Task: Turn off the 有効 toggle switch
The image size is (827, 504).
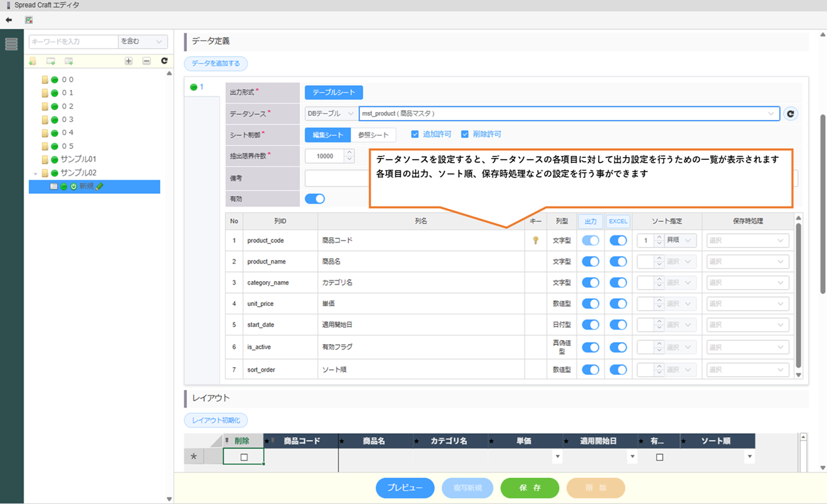Action: pos(315,199)
